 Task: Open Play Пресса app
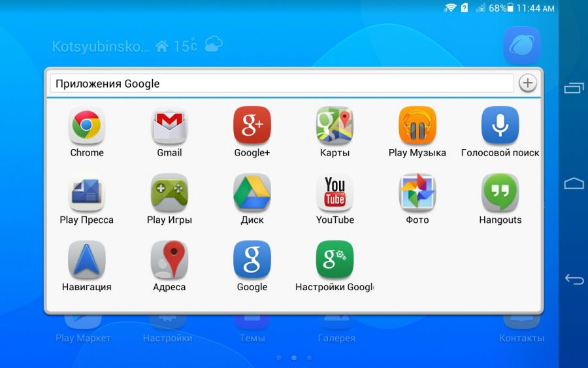tap(87, 193)
